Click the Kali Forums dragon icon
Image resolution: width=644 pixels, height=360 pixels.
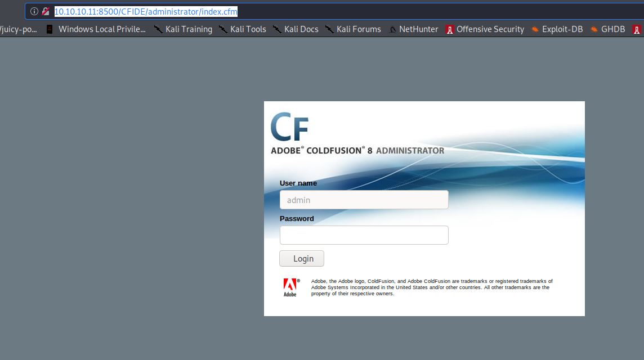[x=329, y=29]
